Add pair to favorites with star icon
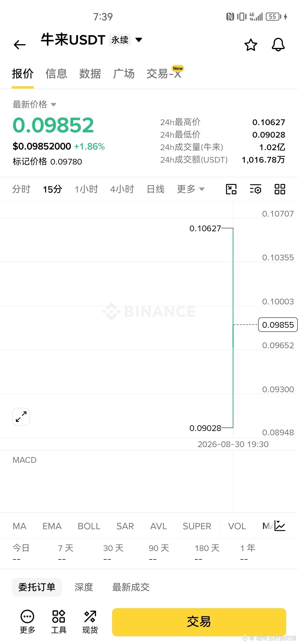 [251, 45]
